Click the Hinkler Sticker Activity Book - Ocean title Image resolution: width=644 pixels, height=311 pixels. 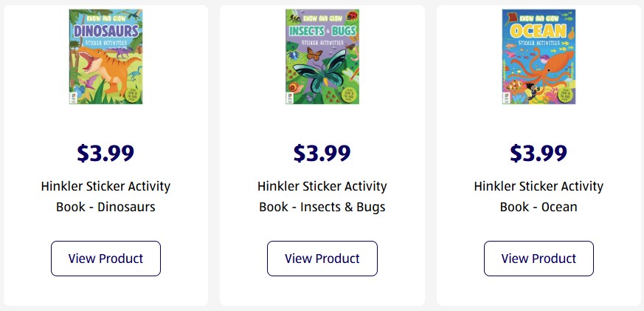click(x=539, y=196)
